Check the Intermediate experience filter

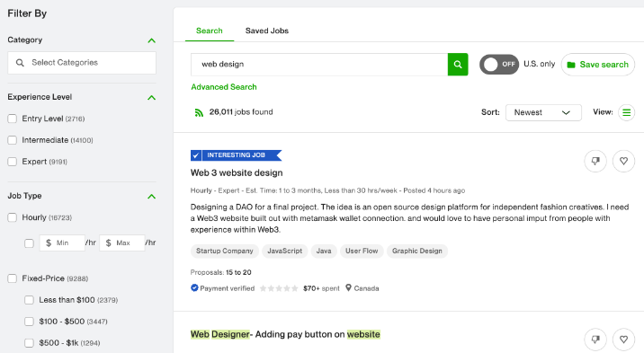(13, 140)
